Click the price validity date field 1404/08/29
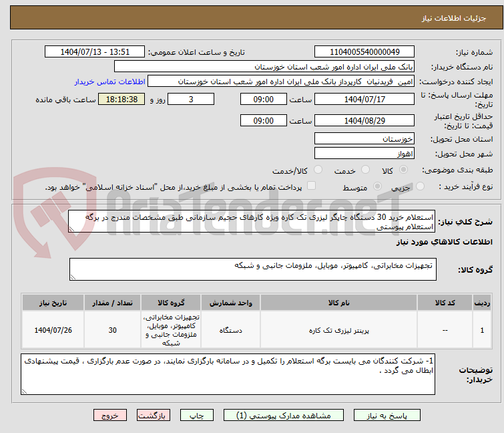This screenshot has height=433, width=504. click(364, 121)
